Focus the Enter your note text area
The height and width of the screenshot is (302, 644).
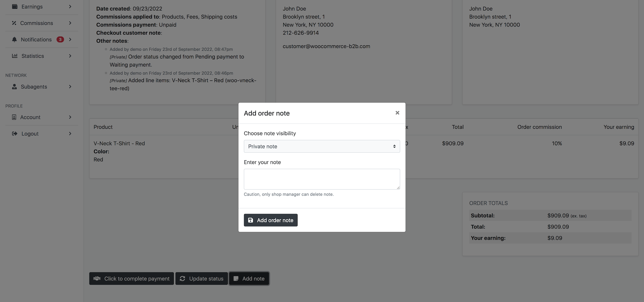click(x=322, y=179)
